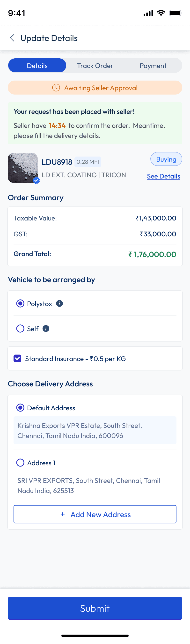
Task: Switch to the Track Order tab
Action: coord(95,66)
